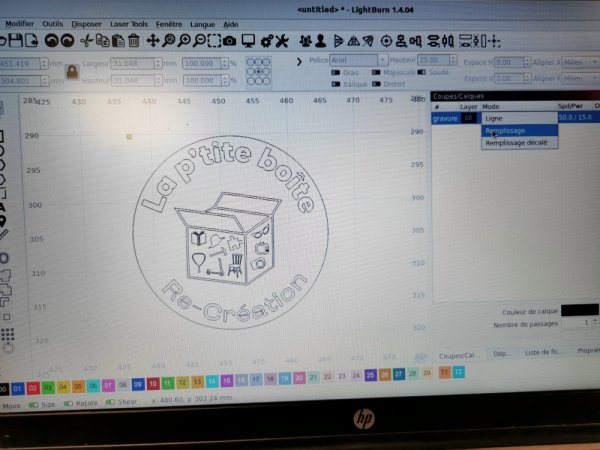Click the camera capture icon
Image resolution: width=600 pixels, height=450 pixels.
tap(230, 40)
